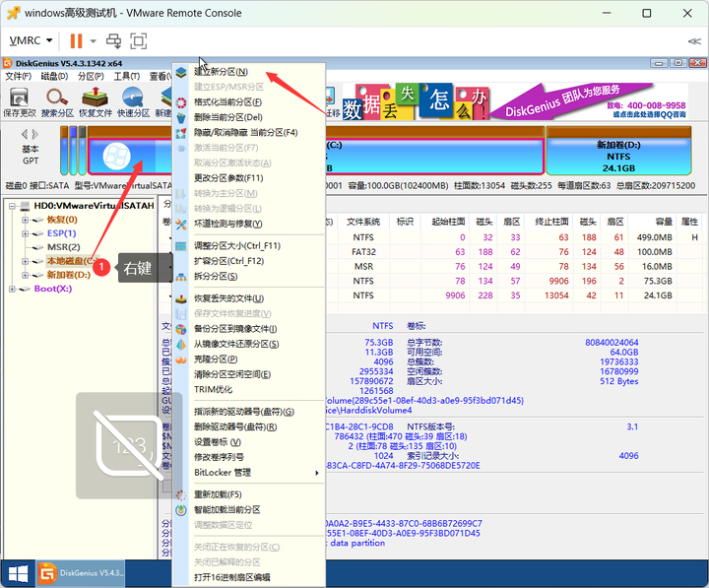Image resolution: width=709 pixels, height=588 pixels.
Task: Open BitLocker 管理 submenu
Action: pyautogui.click(x=249, y=473)
